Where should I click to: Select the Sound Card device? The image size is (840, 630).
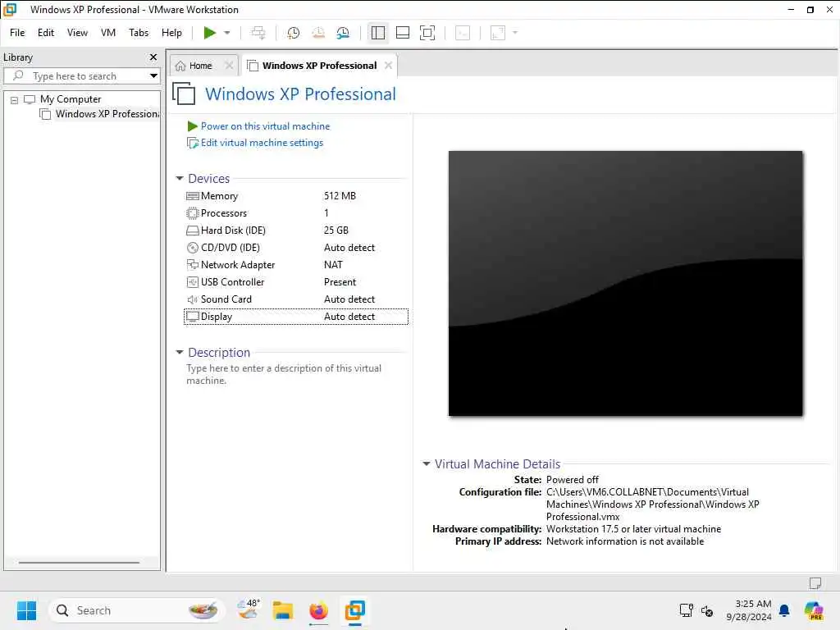click(296, 299)
